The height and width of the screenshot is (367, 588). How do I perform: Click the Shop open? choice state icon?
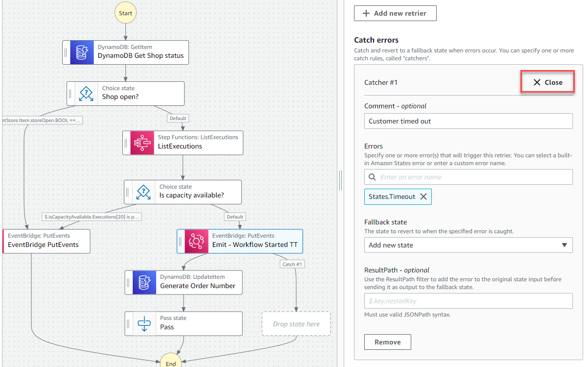point(86,93)
